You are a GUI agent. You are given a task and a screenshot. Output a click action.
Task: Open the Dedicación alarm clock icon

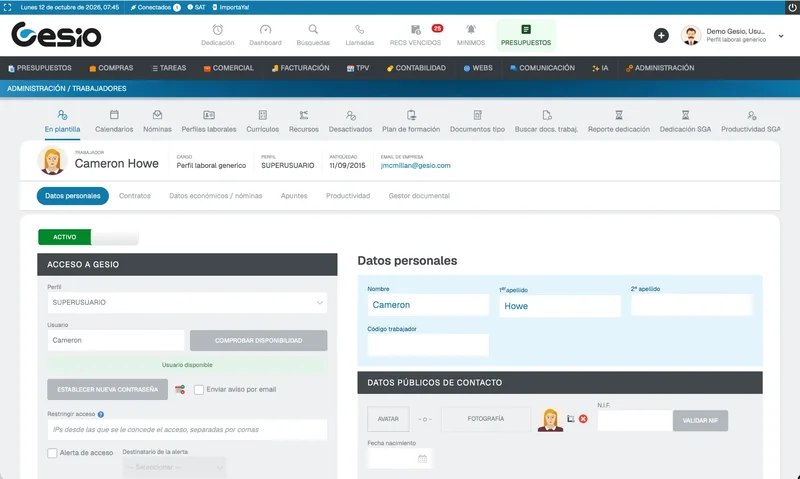click(x=217, y=30)
